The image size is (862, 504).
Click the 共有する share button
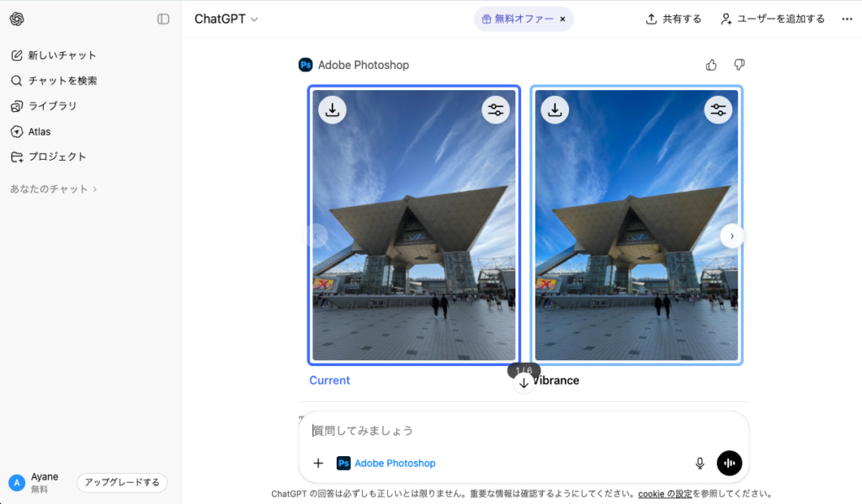click(673, 19)
